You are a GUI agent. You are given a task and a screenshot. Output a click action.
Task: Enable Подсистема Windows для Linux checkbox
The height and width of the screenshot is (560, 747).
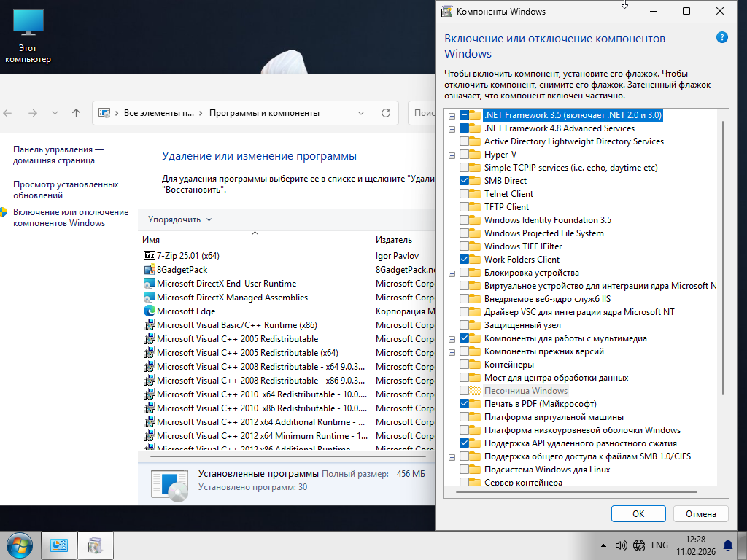click(464, 470)
